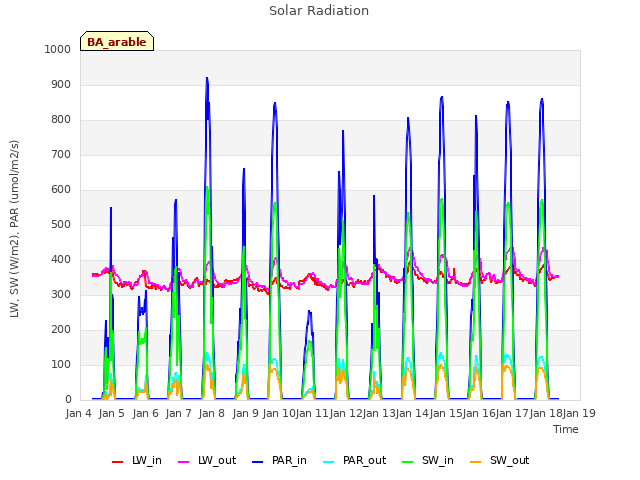
Task: Click the 200 y-axis tick label
Action: pos(61,329)
